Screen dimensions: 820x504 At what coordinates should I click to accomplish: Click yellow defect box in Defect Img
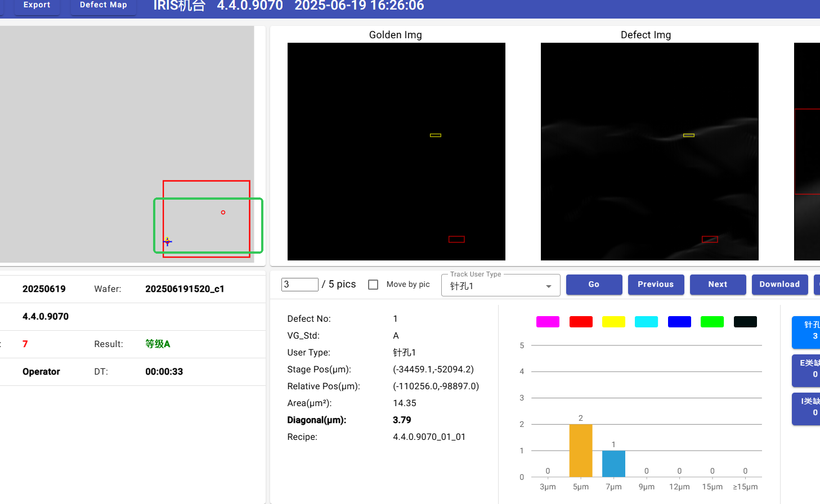(689, 135)
